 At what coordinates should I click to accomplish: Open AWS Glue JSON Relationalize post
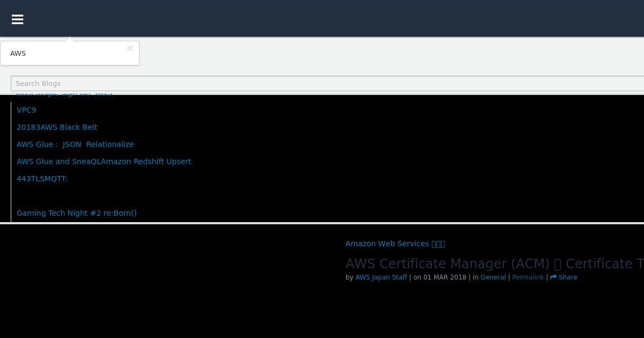75,144
